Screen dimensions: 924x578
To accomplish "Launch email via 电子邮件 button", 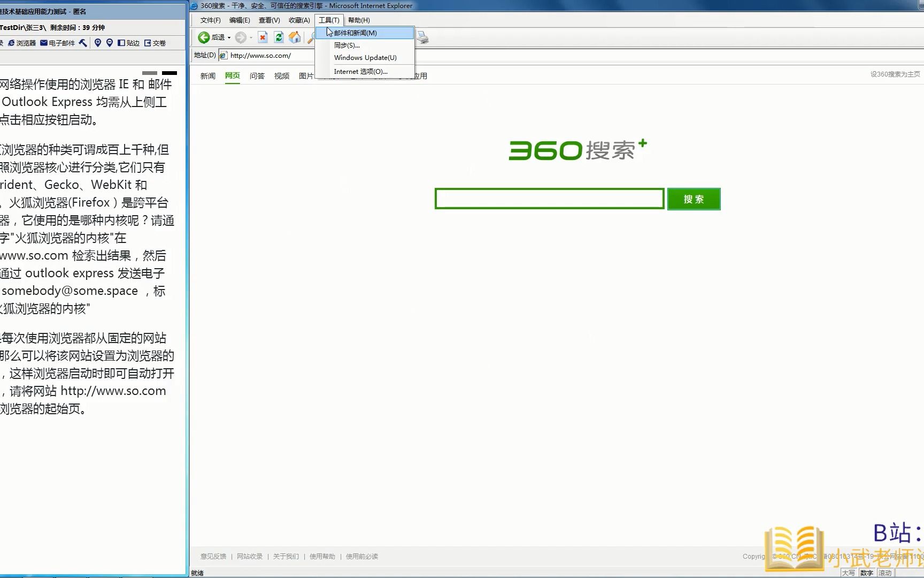I will pos(58,43).
